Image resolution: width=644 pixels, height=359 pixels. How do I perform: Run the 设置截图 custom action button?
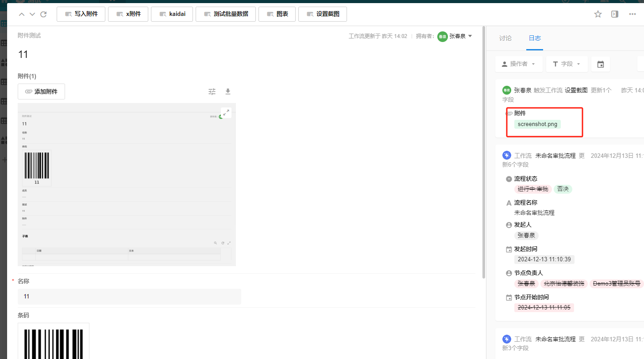click(x=323, y=14)
